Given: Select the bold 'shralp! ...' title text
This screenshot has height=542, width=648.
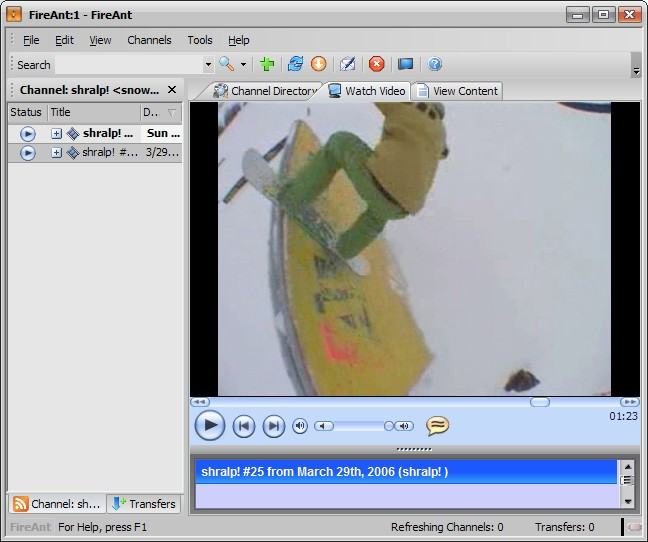Looking at the screenshot, I should pyautogui.click(x=108, y=133).
